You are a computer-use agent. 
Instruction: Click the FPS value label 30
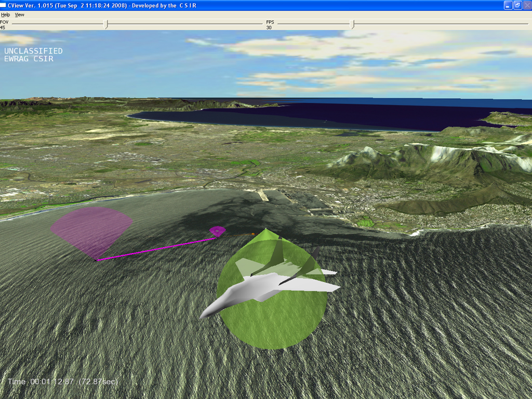point(269,28)
